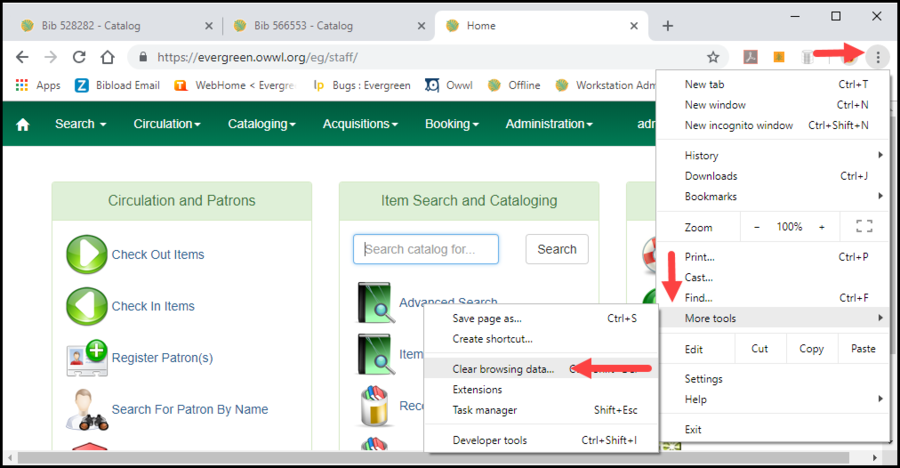The image size is (900, 468).
Task: Go back with the browser back arrow
Action: point(22,57)
